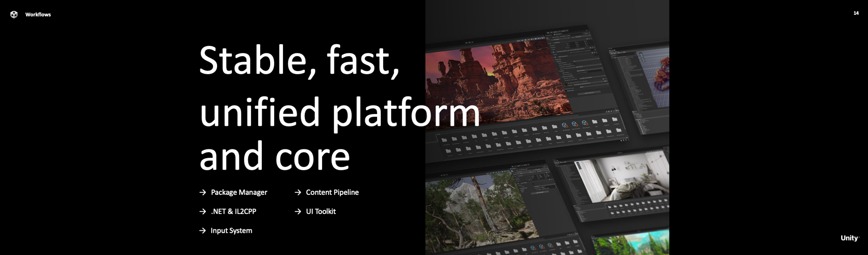Screen dimensions: 868x255
Task: Click the arrow beside Input System
Action: coord(203,231)
